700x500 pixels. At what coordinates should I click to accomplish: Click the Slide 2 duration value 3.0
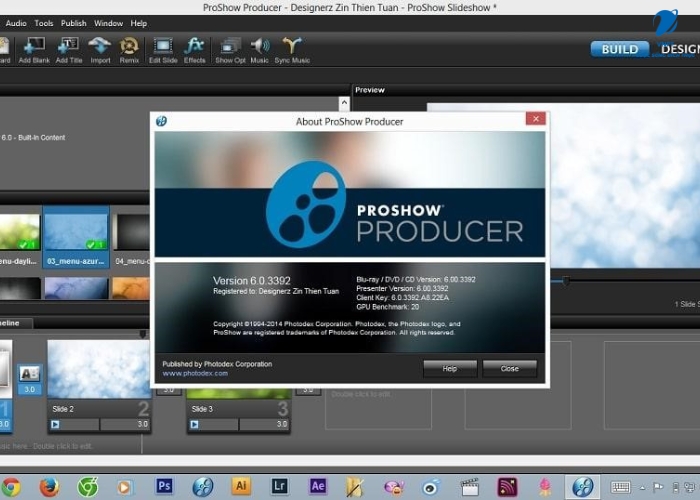tap(142, 424)
